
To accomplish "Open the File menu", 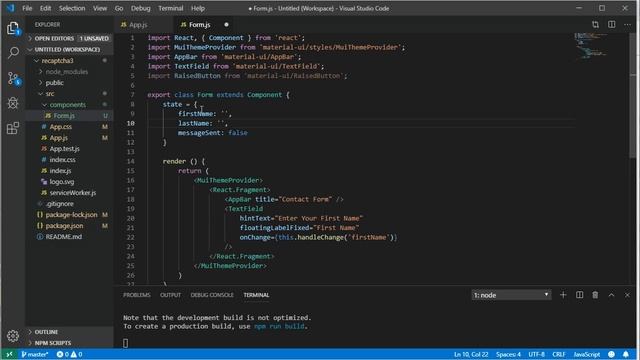I will click(27, 8).
